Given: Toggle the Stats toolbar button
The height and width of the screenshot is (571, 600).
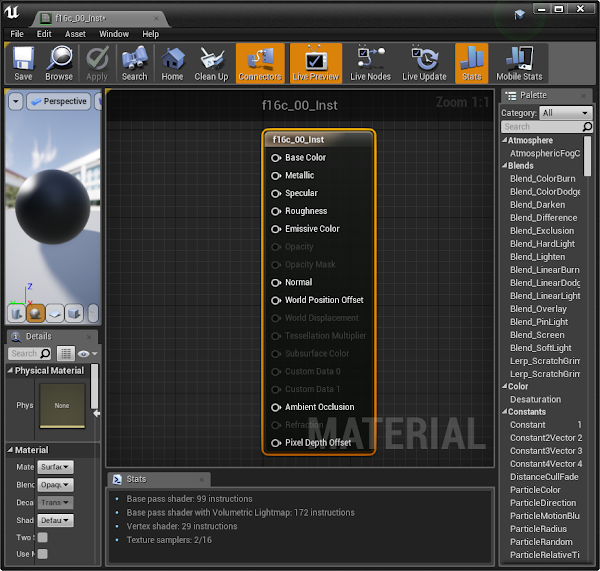Looking at the screenshot, I should pos(471,63).
